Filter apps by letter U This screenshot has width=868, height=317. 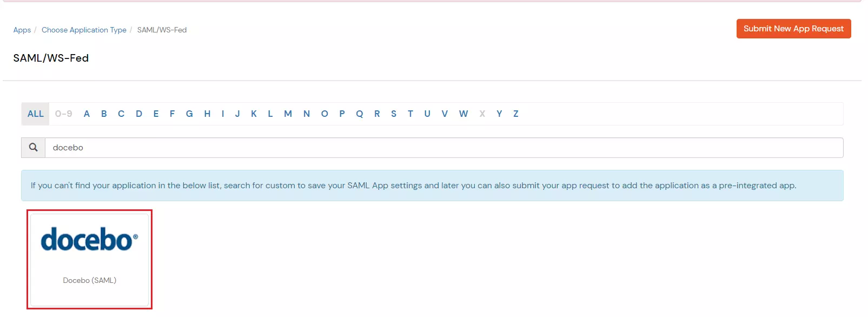(427, 114)
